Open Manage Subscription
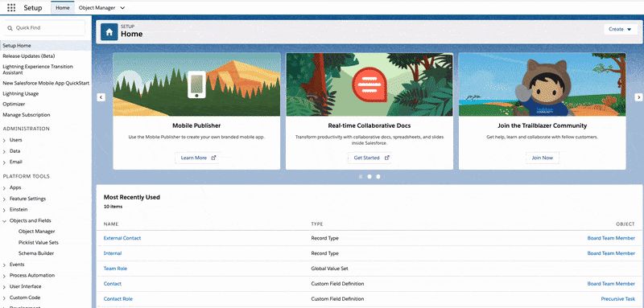This screenshot has width=644, height=308. coord(27,115)
